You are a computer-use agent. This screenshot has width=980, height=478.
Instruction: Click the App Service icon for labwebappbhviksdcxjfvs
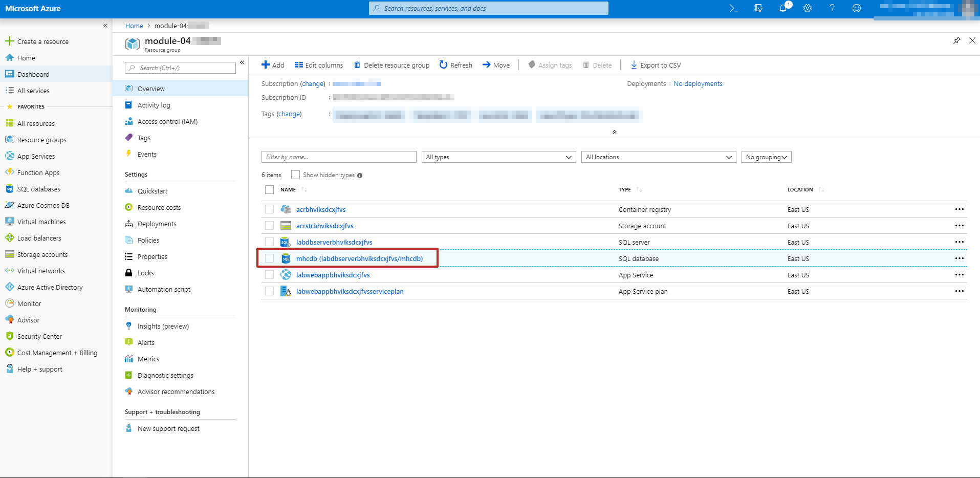click(x=286, y=275)
